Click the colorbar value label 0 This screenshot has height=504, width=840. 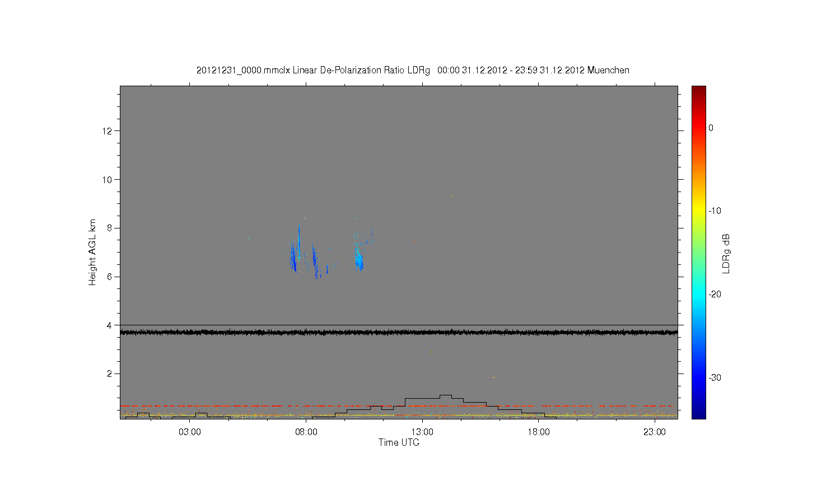pyautogui.click(x=711, y=128)
